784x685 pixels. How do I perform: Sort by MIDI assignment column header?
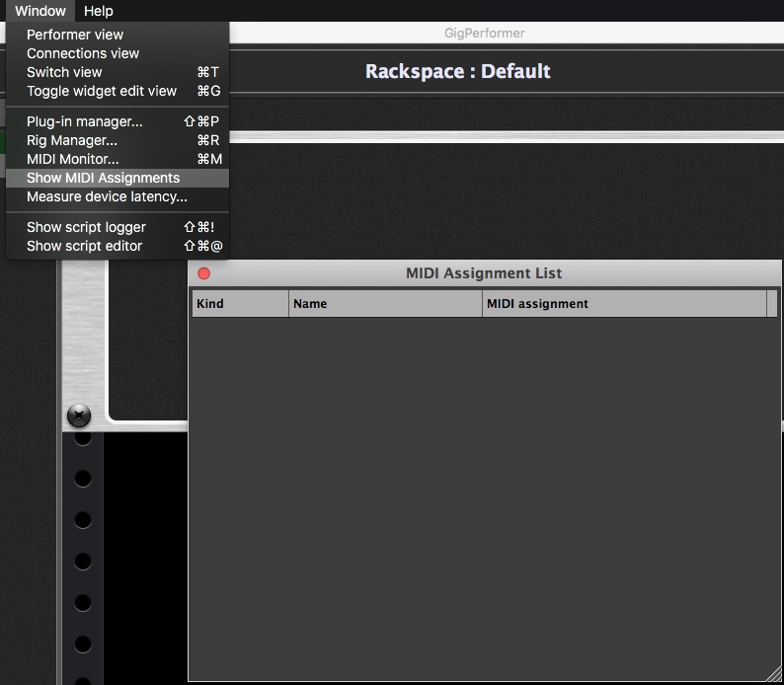click(x=624, y=303)
